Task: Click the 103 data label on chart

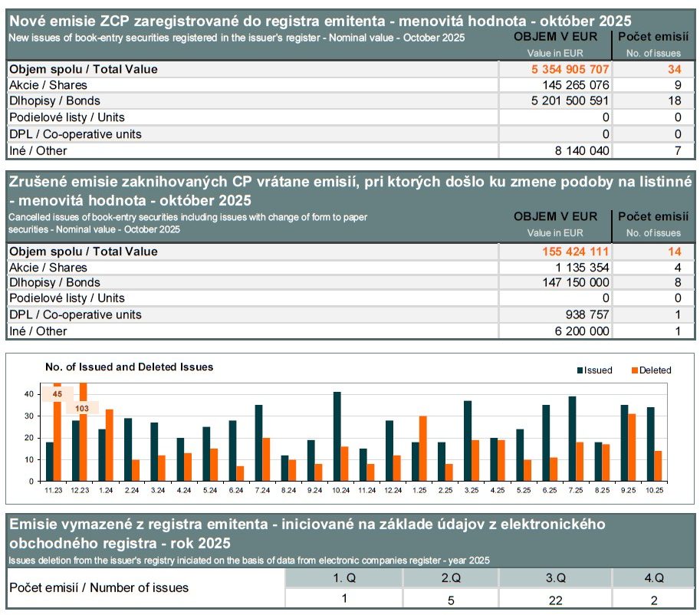Action: tap(82, 409)
